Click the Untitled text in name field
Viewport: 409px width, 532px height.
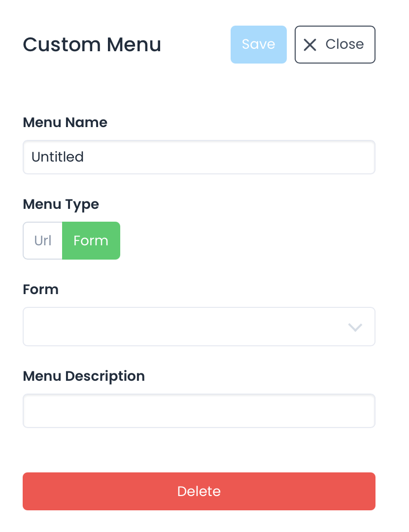pyautogui.click(x=58, y=157)
